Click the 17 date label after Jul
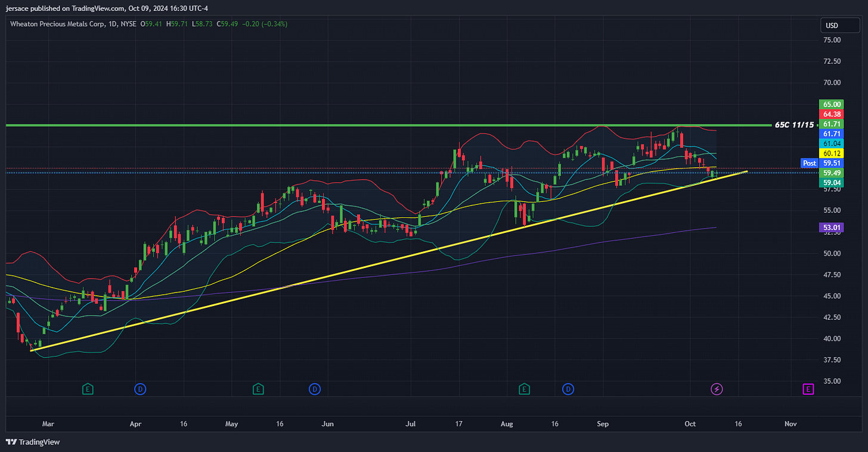This screenshot has width=868, height=452. [x=458, y=424]
